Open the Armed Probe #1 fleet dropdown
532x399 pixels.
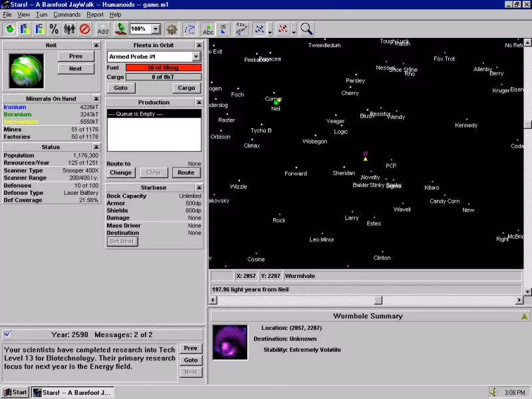196,57
